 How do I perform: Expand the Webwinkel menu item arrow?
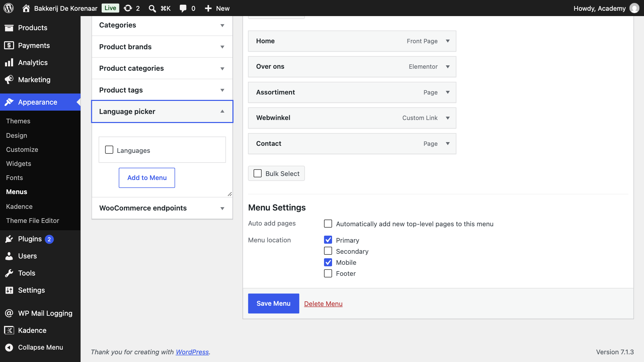click(448, 118)
